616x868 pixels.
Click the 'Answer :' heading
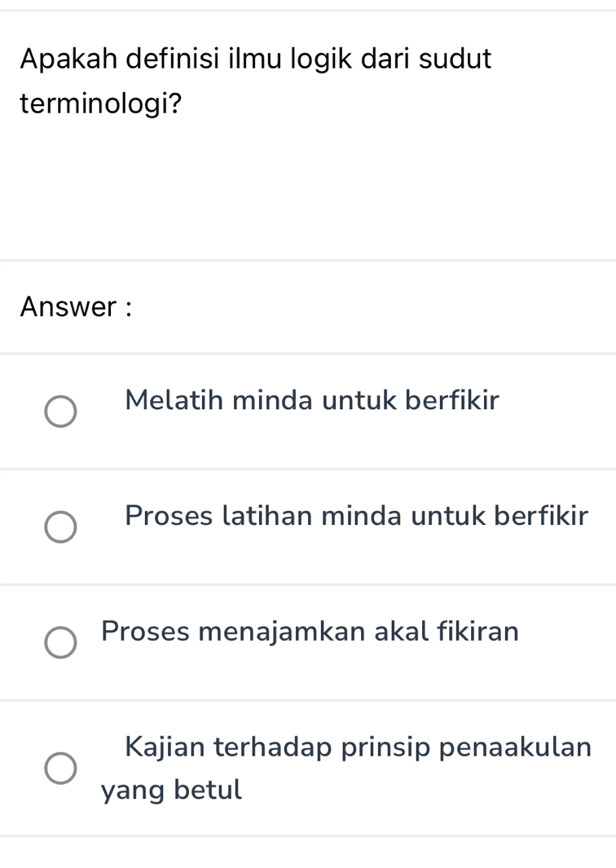point(77,307)
